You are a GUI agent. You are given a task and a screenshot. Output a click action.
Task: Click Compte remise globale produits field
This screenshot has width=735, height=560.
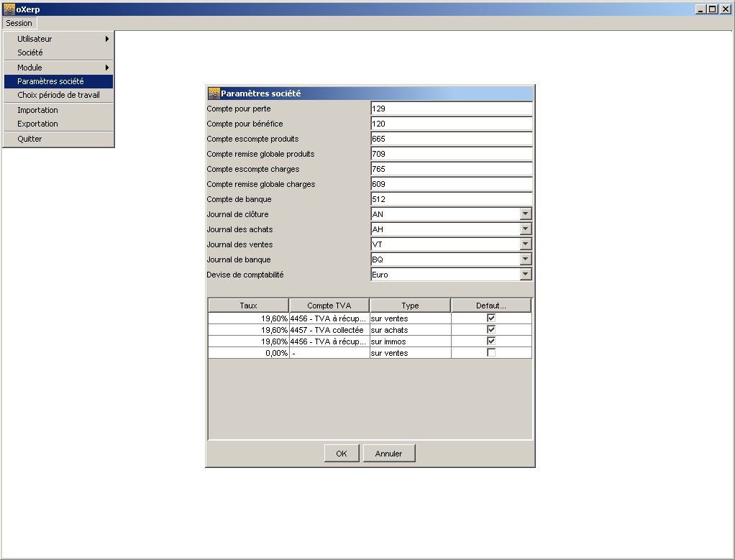452,154
